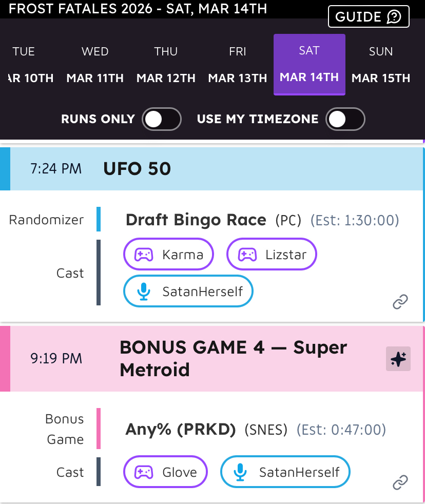Click microphone icon in UFO 50 cast
Screen dimensions: 425x504
(144, 292)
